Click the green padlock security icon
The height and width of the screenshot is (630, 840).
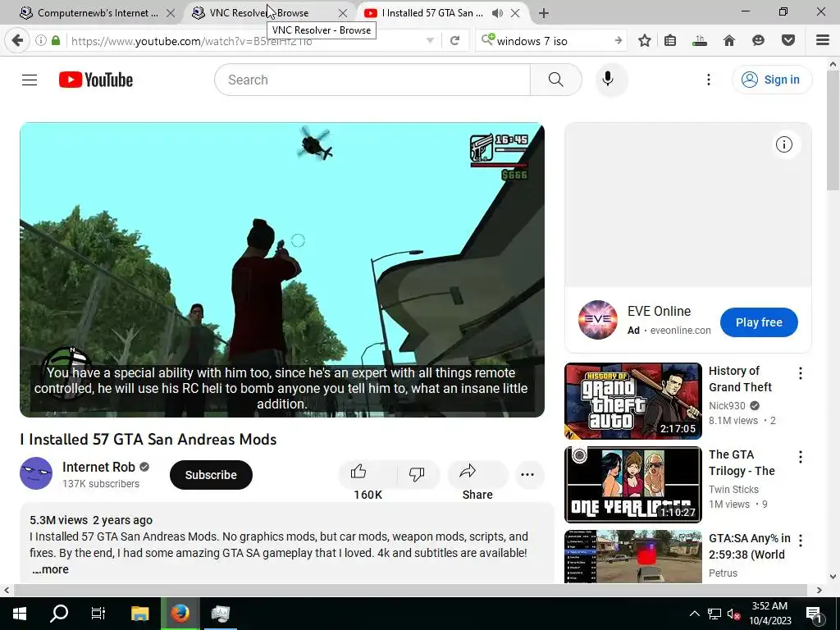coord(56,40)
